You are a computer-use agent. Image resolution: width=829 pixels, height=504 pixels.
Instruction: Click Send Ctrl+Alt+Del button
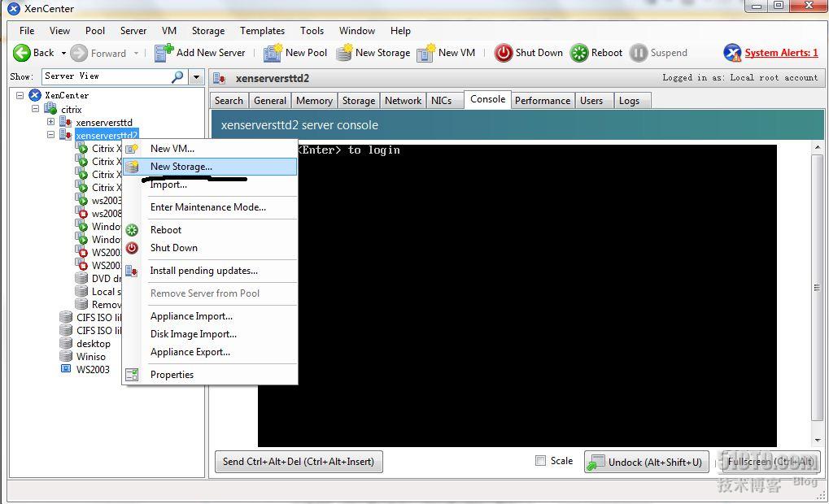pyautogui.click(x=299, y=461)
